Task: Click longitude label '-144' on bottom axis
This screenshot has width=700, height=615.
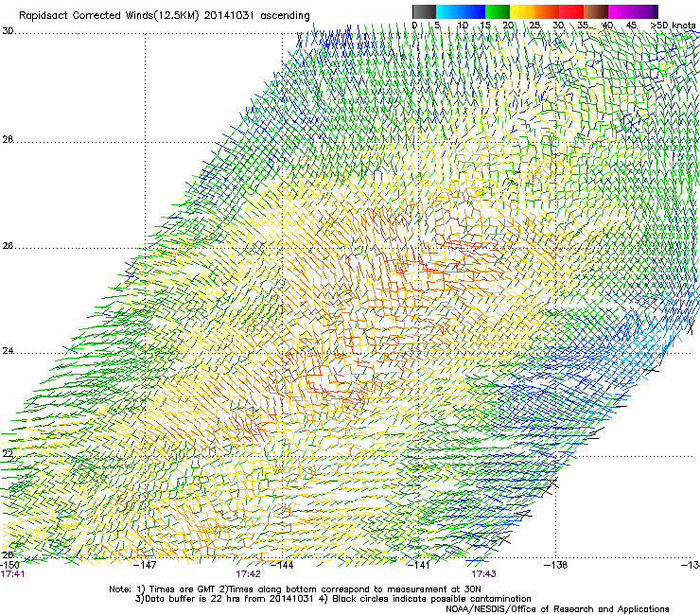Action: coord(282,565)
